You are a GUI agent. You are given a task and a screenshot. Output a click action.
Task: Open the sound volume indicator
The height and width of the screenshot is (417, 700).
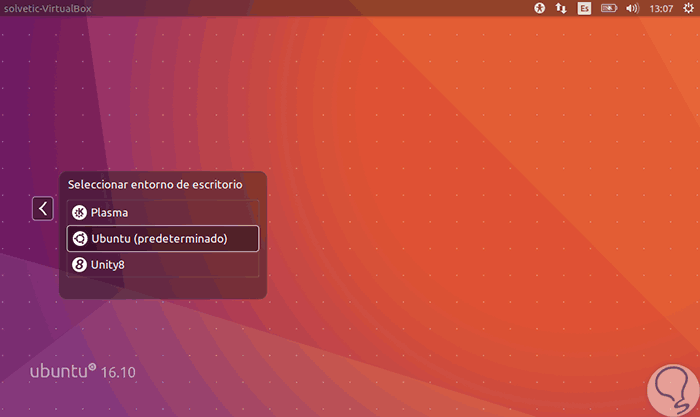pyautogui.click(x=632, y=8)
